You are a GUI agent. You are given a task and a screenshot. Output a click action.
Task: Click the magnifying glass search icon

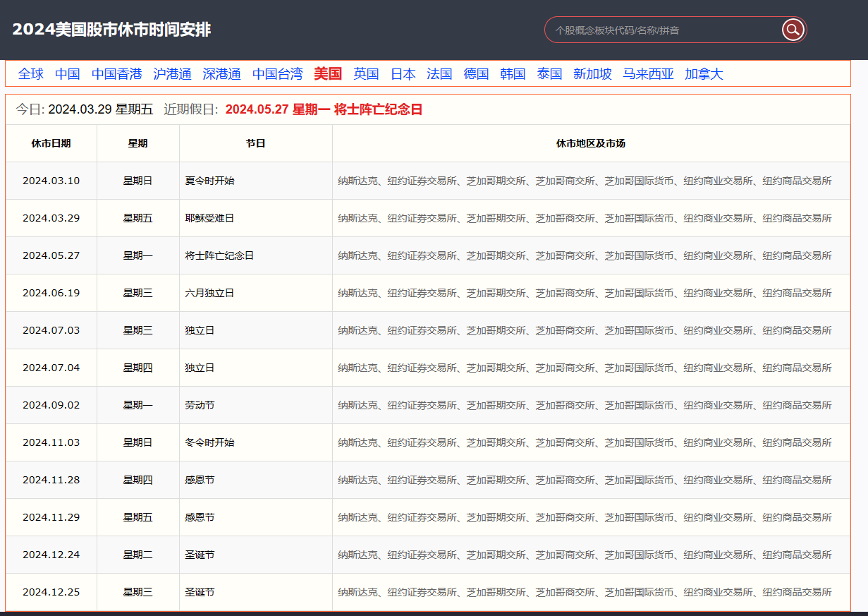(x=793, y=30)
